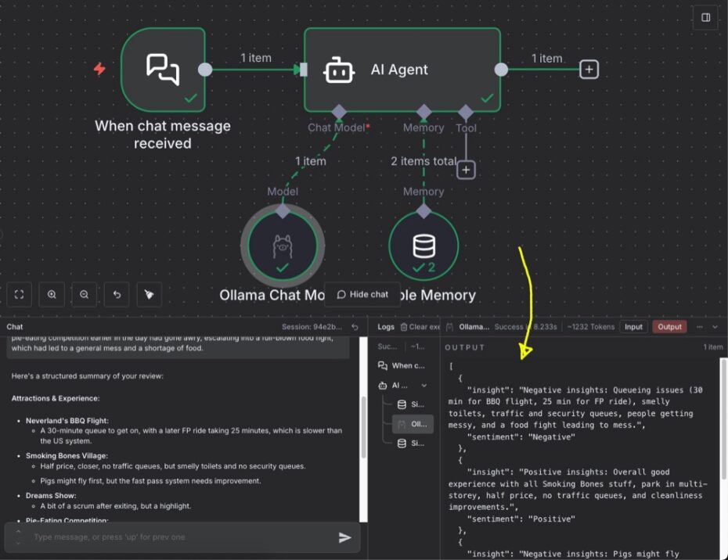Click the chat panel scrollbar
728x560 pixels.
(x=363, y=427)
